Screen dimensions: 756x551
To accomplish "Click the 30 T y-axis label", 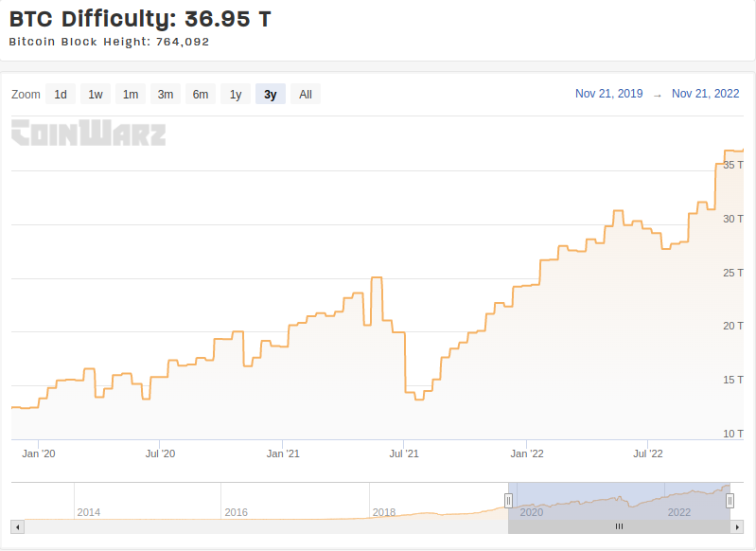I will click(733, 219).
